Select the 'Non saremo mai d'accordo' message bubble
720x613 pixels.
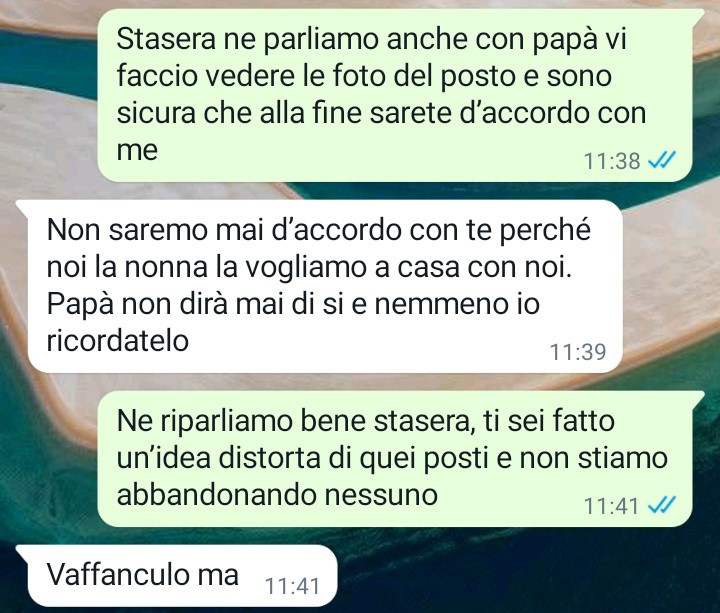(x=321, y=286)
